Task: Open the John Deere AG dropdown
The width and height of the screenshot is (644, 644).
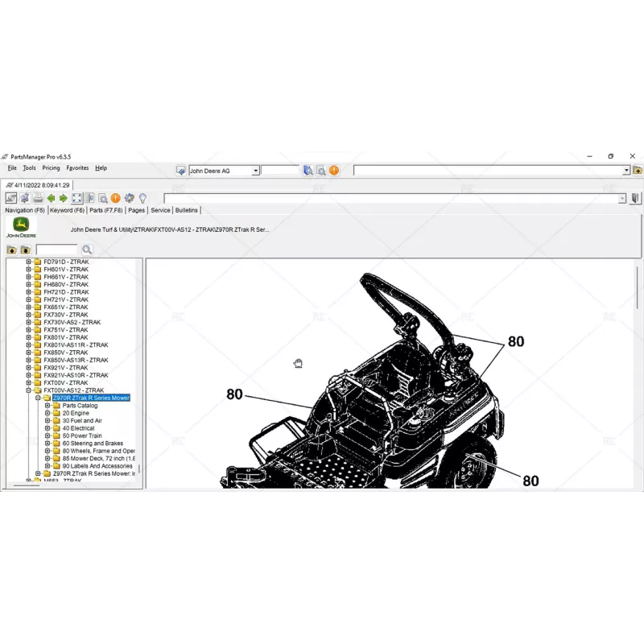Action: coord(254,170)
